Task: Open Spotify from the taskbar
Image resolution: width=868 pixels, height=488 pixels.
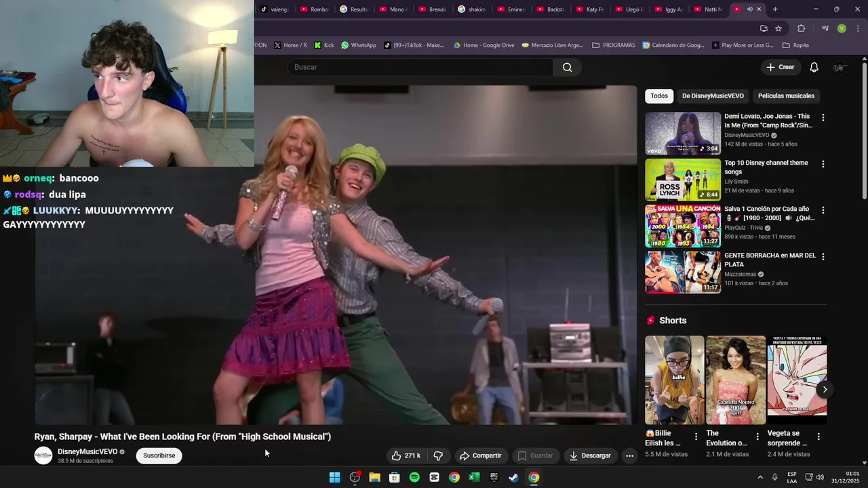Action: click(414, 477)
